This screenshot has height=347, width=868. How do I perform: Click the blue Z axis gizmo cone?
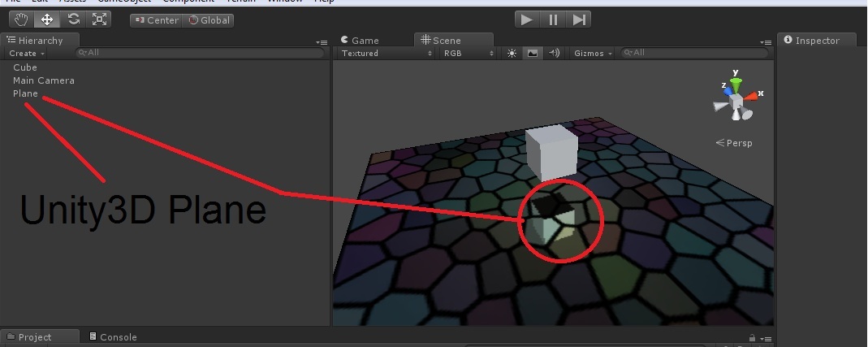click(728, 92)
